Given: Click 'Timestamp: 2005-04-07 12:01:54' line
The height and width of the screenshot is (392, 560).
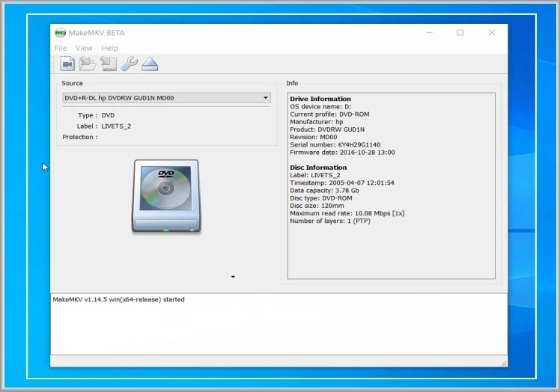Looking at the screenshot, I should [x=342, y=183].
